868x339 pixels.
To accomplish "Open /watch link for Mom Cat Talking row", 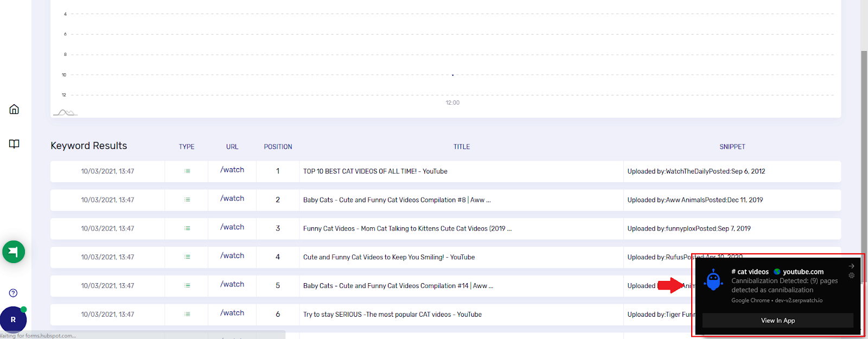I will click(x=232, y=227).
